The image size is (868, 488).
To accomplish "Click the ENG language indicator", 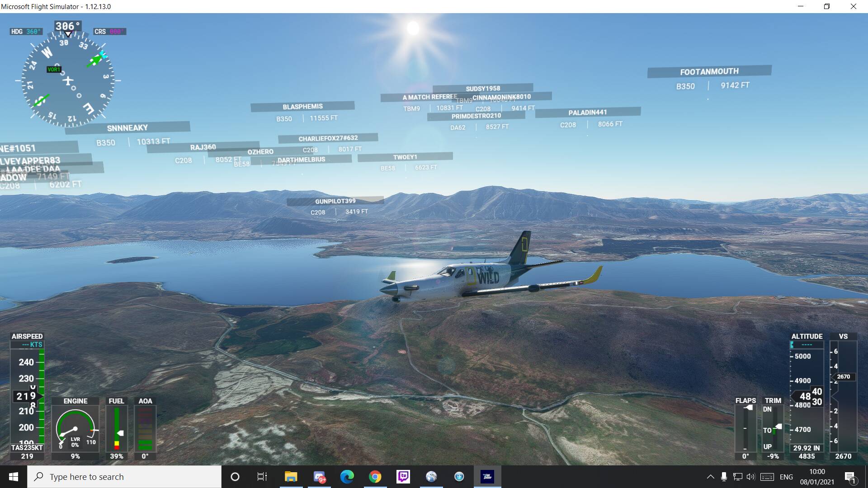I will tap(786, 477).
